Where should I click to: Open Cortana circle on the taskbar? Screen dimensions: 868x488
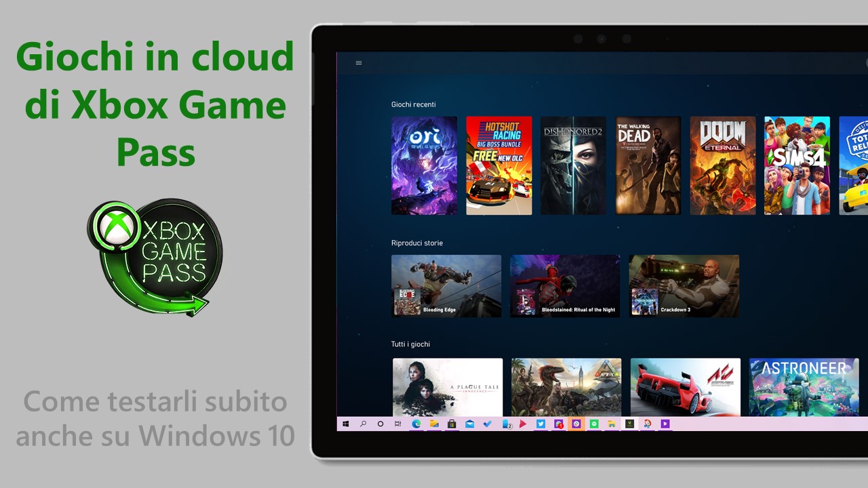[x=380, y=424]
